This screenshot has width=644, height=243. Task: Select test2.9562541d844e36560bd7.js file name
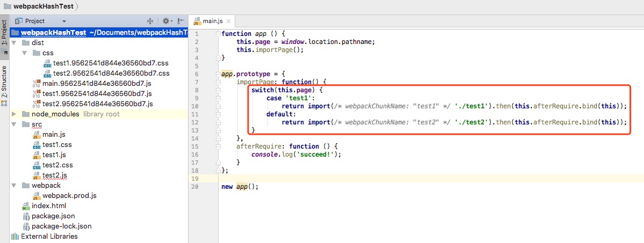[98, 104]
